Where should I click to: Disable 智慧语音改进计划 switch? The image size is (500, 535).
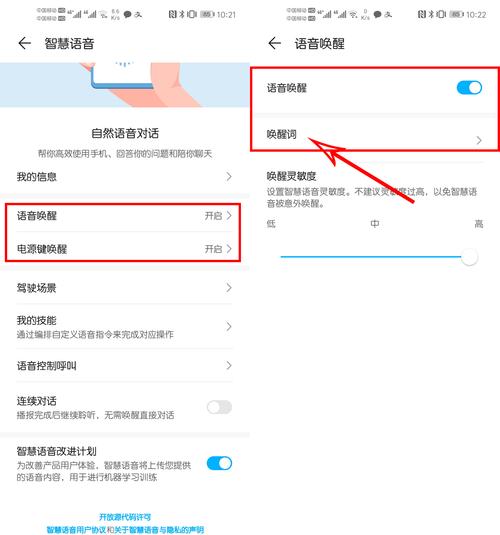219,463
